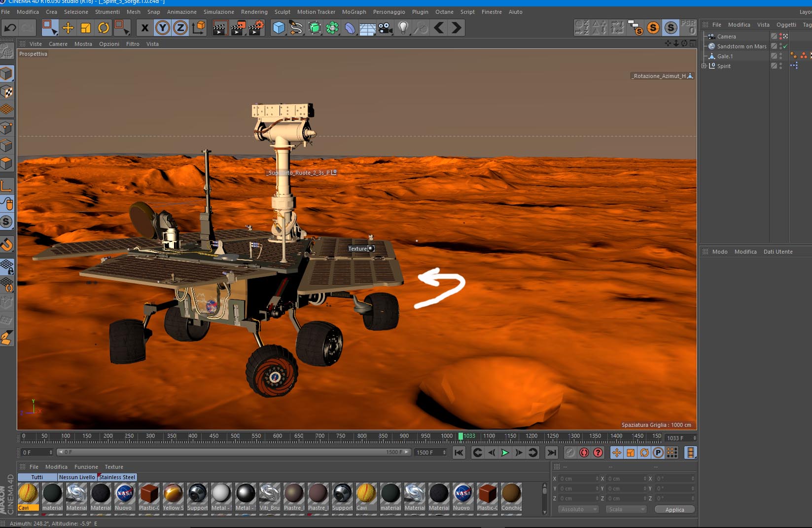Play the animation forward
812x528 pixels.
pos(505,453)
